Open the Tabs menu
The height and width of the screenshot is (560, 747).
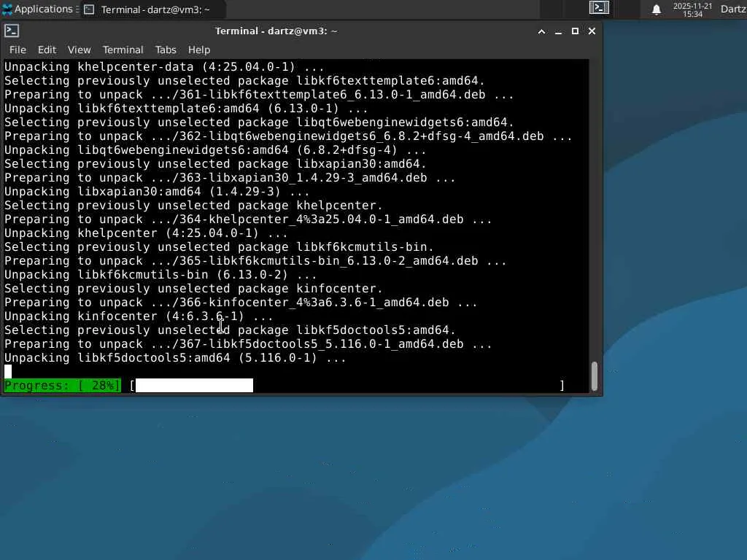point(166,50)
